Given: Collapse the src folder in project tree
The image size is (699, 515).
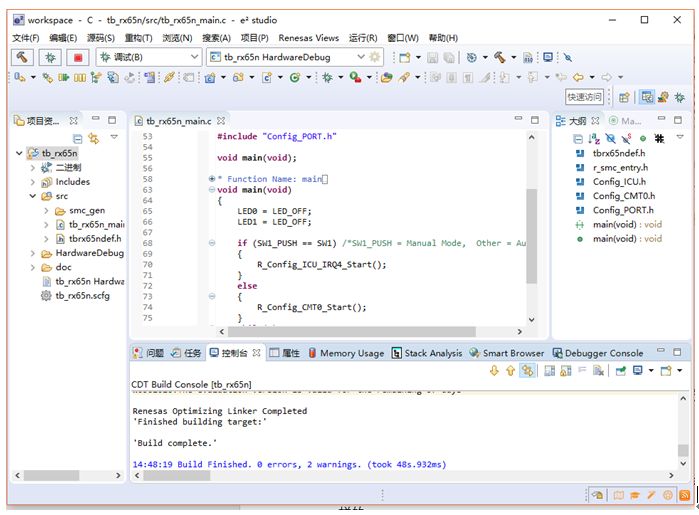Looking at the screenshot, I should pyautogui.click(x=33, y=196).
